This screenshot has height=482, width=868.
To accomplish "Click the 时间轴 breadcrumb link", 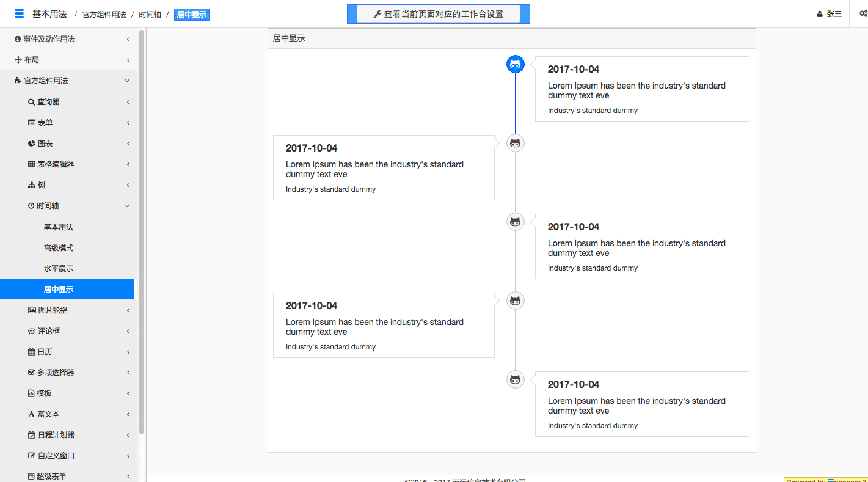I will (150, 14).
